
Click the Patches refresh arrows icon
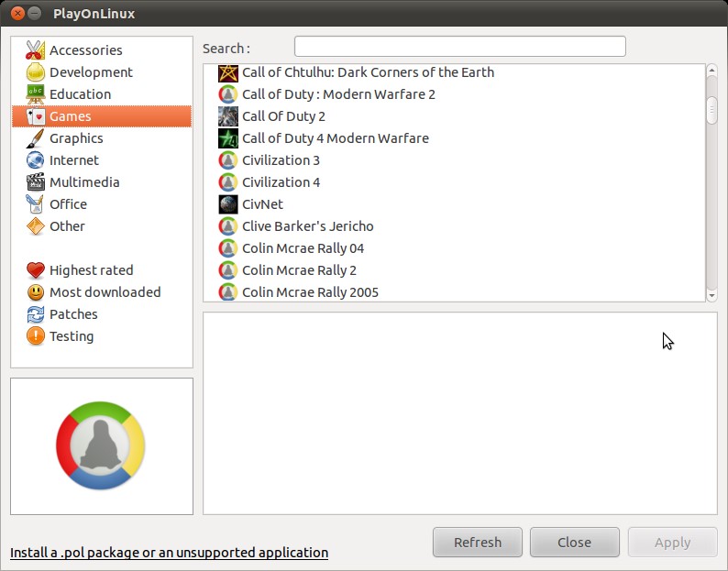pos(35,314)
